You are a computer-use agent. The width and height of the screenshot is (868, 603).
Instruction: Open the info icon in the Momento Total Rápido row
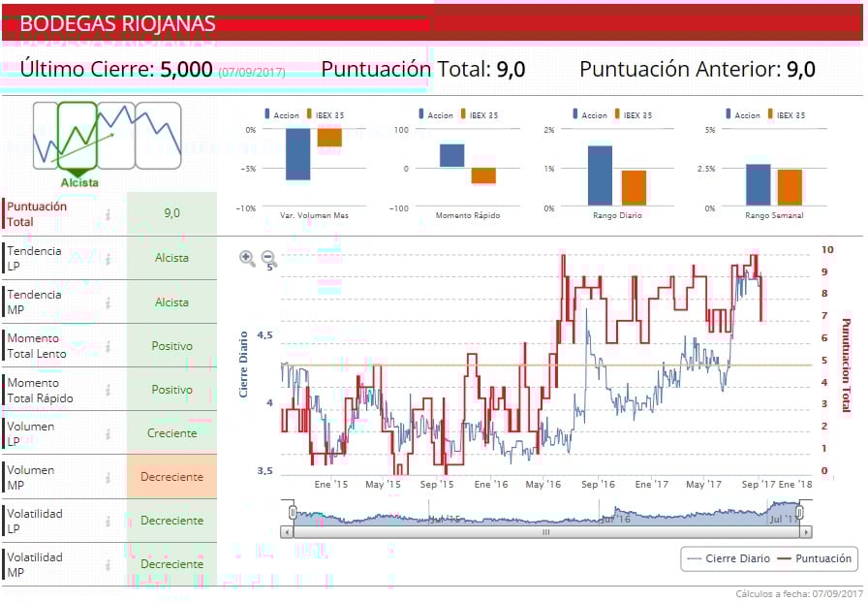[x=108, y=390]
